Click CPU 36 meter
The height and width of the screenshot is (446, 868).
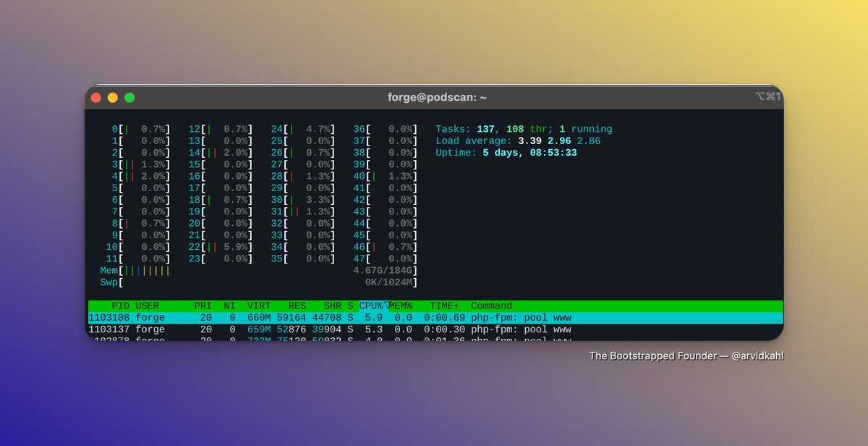(x=385, y=129)
